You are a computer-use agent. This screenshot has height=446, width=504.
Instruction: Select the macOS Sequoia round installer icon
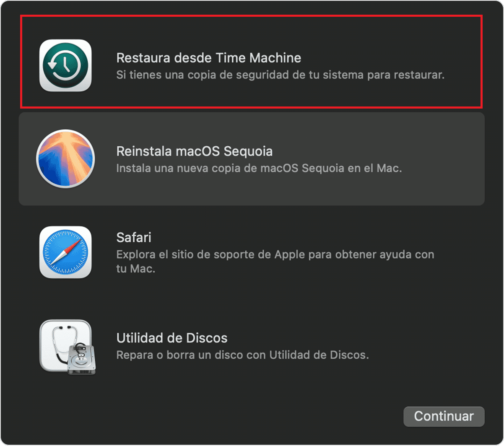tap(65, 159)
